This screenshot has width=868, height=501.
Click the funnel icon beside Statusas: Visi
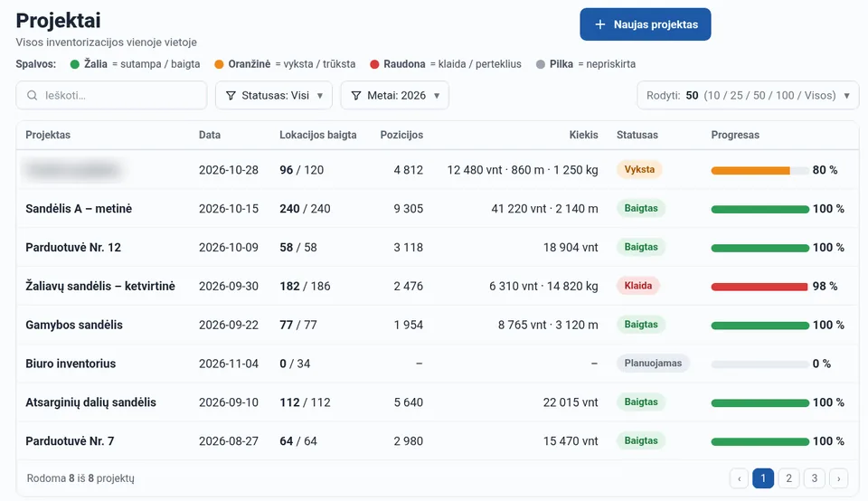(x=231, y=95)
